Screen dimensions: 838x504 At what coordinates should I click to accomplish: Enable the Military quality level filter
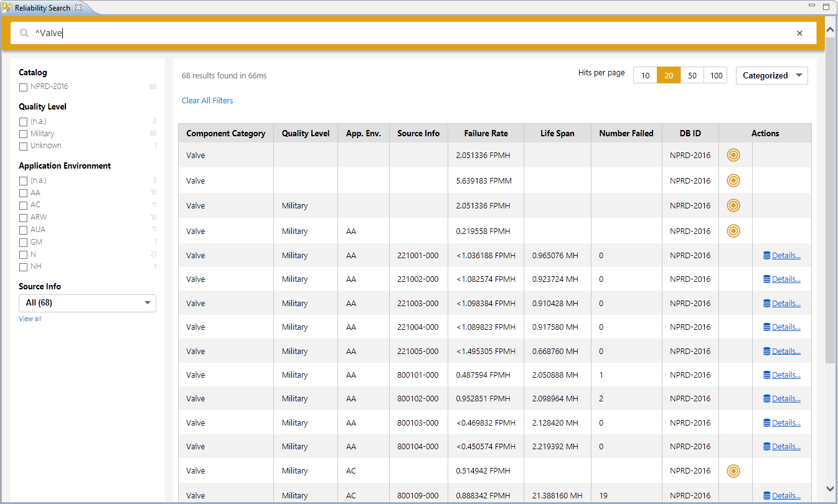[23, 134]
